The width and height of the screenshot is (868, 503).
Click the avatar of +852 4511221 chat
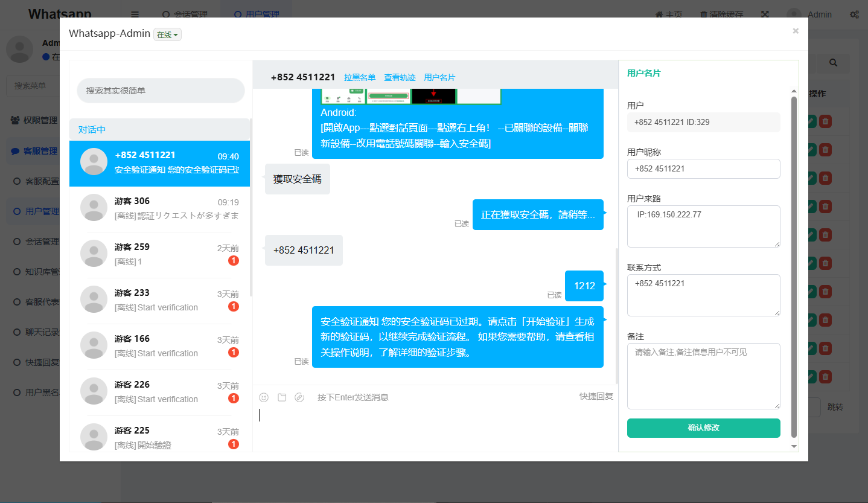click(94, 162)
